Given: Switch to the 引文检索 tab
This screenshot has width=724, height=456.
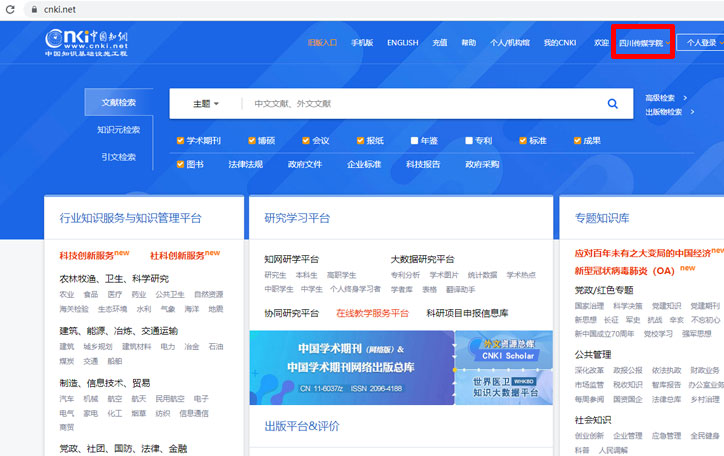Looking at the screenshot, I should click(x=118, y=157).
